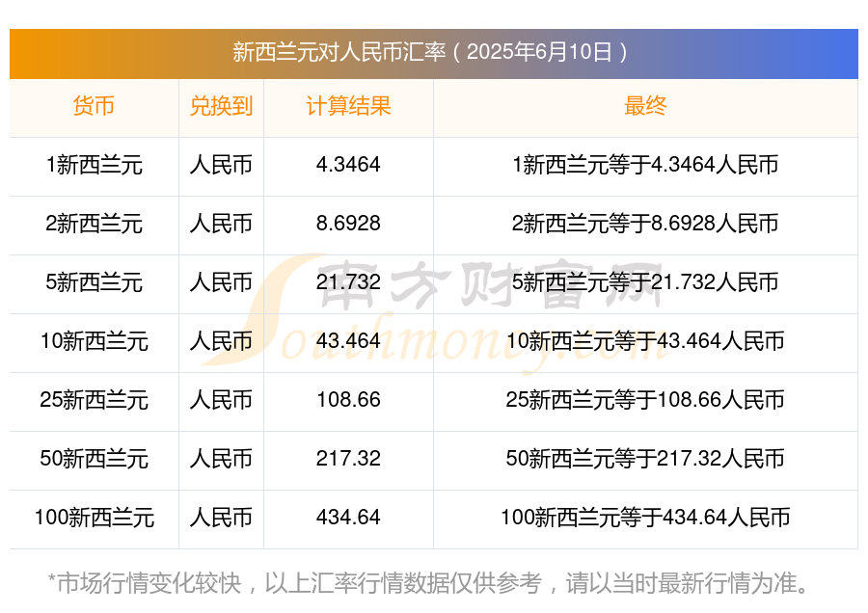868x613 pixels.
Task: Click the '10新西兰元' currency cell
Action: click(x=95, y=341)
